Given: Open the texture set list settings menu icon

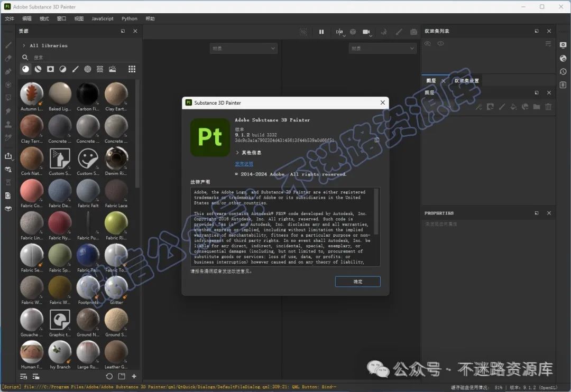Looking at the screenshot, I should click(x=548, y=44).
